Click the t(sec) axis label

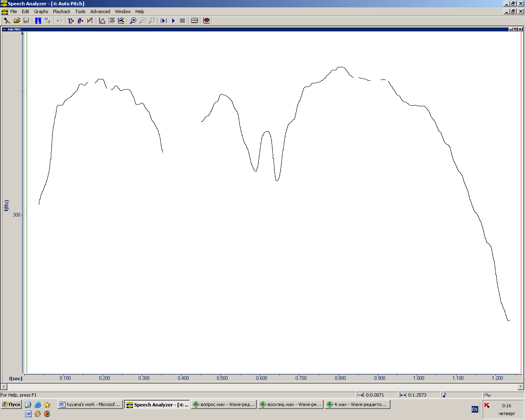(x=16, y=379)
